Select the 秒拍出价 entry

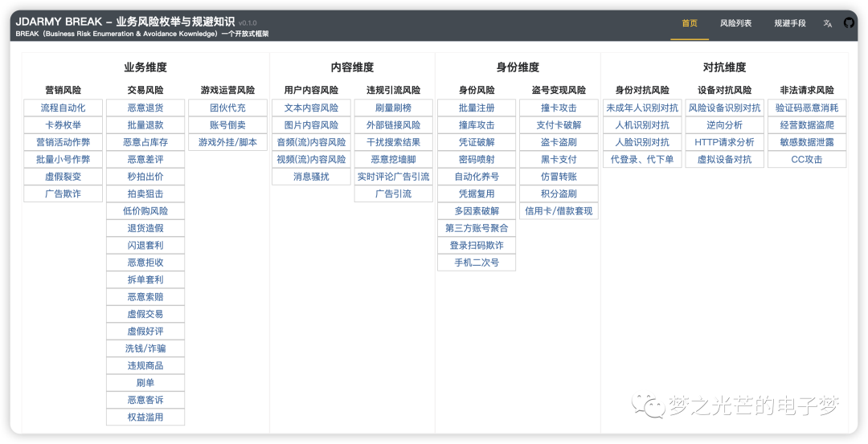[x=145, y=177]
